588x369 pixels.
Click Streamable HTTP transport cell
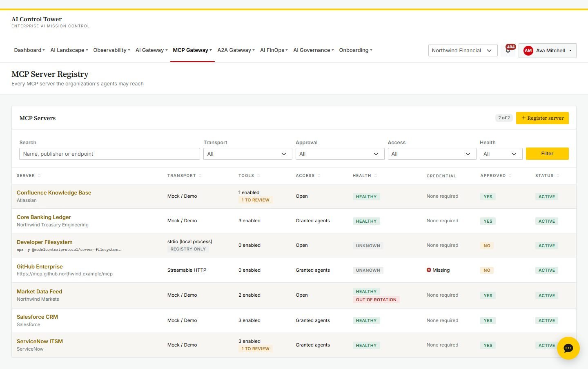(187, 270)
